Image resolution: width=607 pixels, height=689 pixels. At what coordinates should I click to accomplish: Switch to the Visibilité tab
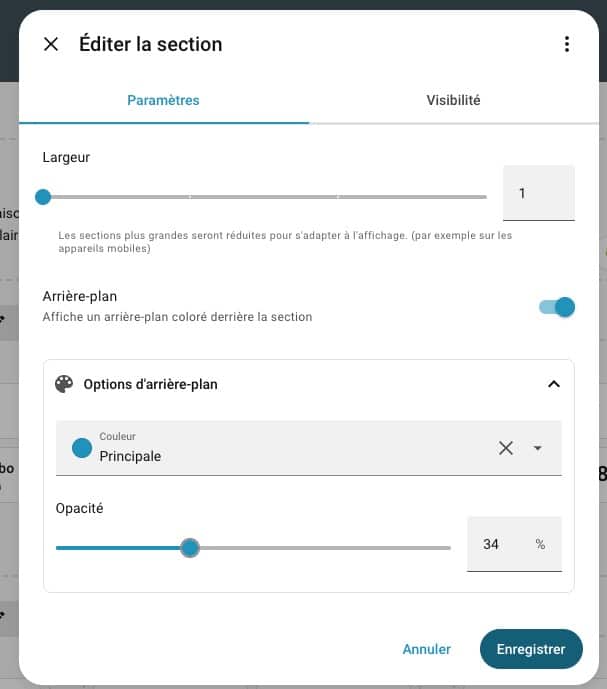point(453,100)
